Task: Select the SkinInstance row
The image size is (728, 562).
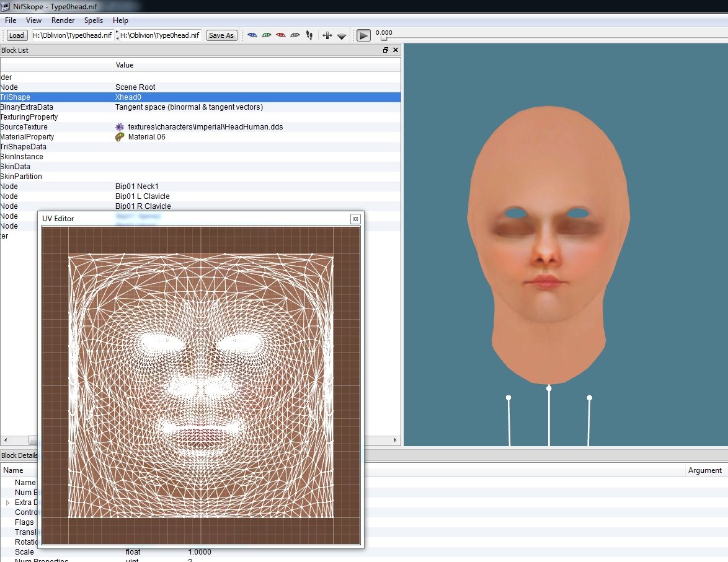Action: pos(200,157)
